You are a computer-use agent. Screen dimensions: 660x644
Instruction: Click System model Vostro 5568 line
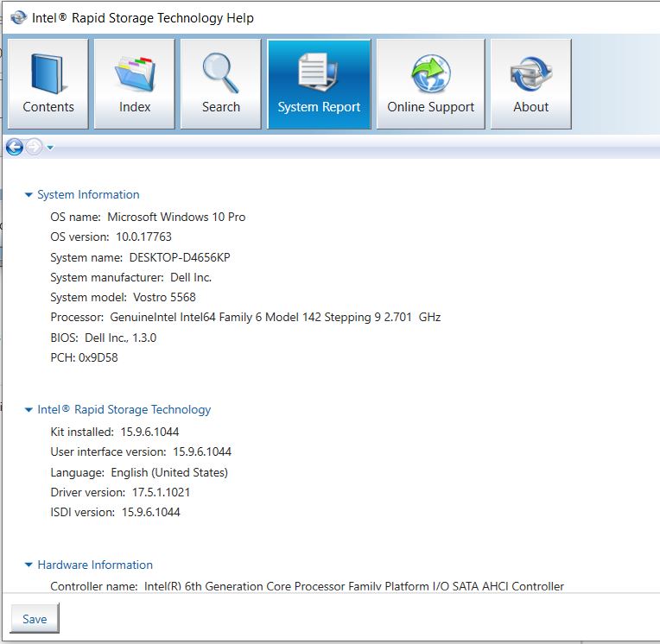point(123,297)
